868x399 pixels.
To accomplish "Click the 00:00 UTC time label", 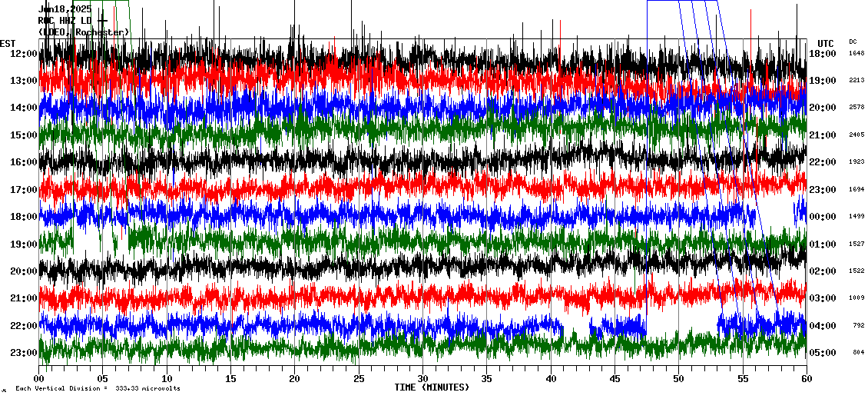I will (822, 217).
